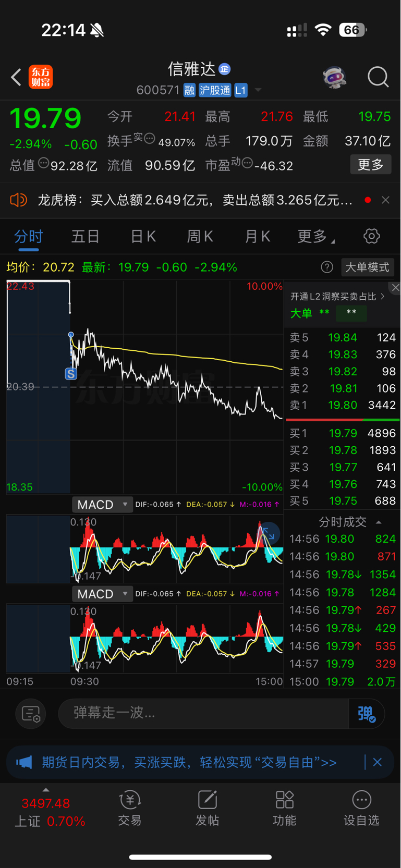Select the 卖1 order row at 19.80
Viewport: 401px width, 868px height.
pos(343,405)
